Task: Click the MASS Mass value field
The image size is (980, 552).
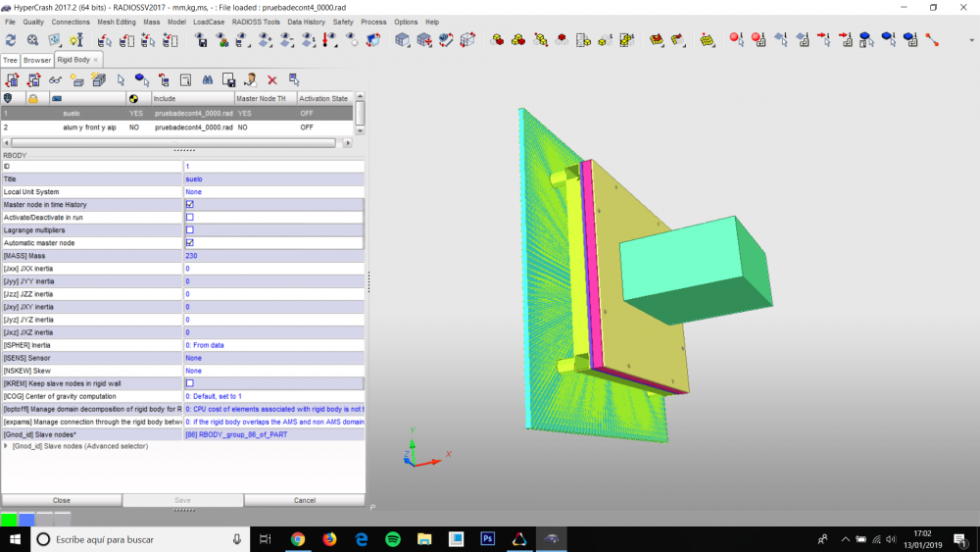Action: click(x=273, y=256)
